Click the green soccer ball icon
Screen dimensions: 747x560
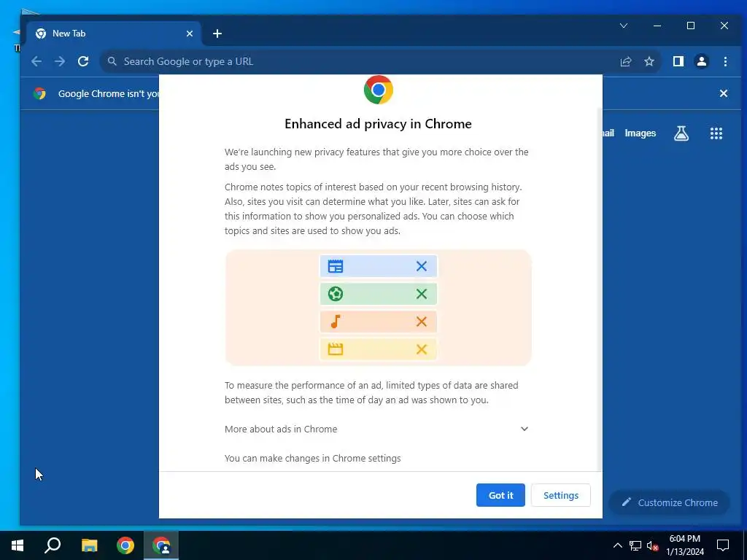point(336,294)
